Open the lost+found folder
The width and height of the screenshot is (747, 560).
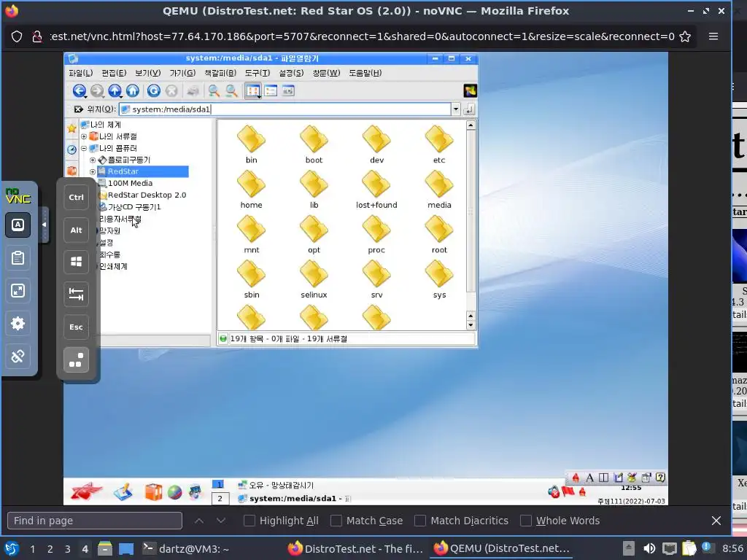[x=376, y=190]
